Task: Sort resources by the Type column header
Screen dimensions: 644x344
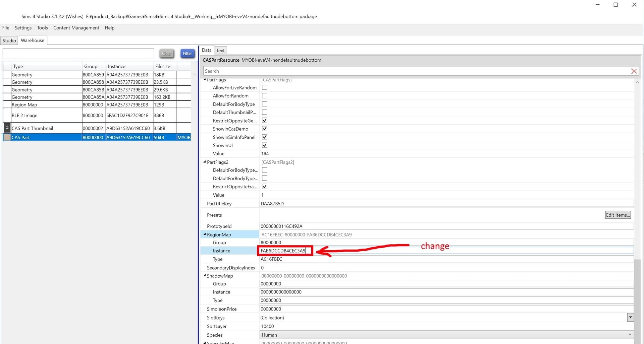Action: [x=47, y=66]
